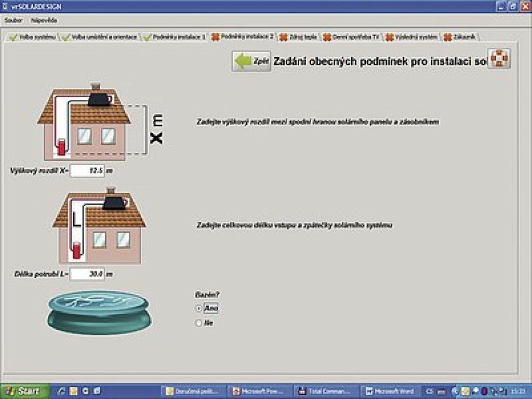Click the Windows Start button
This screenshot has width=532, height=399.
tap(25, 391)
